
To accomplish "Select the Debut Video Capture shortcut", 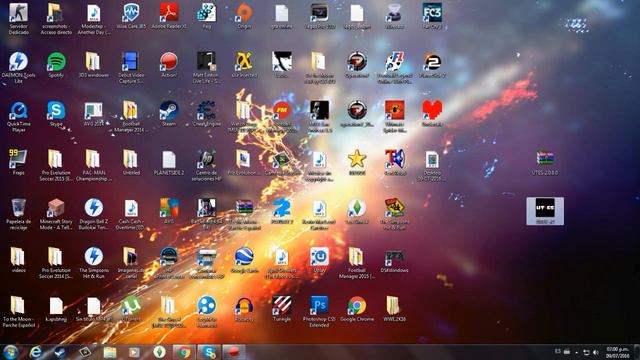I will 131,67.
